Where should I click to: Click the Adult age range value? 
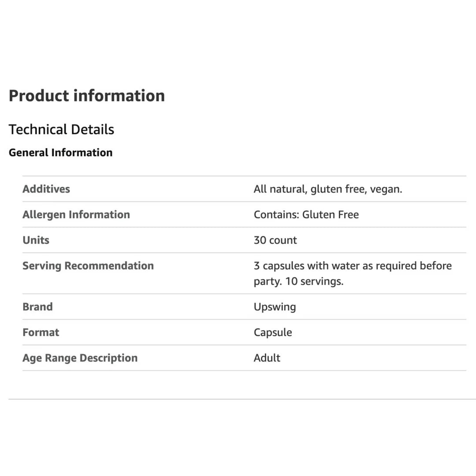pos(267,358)
